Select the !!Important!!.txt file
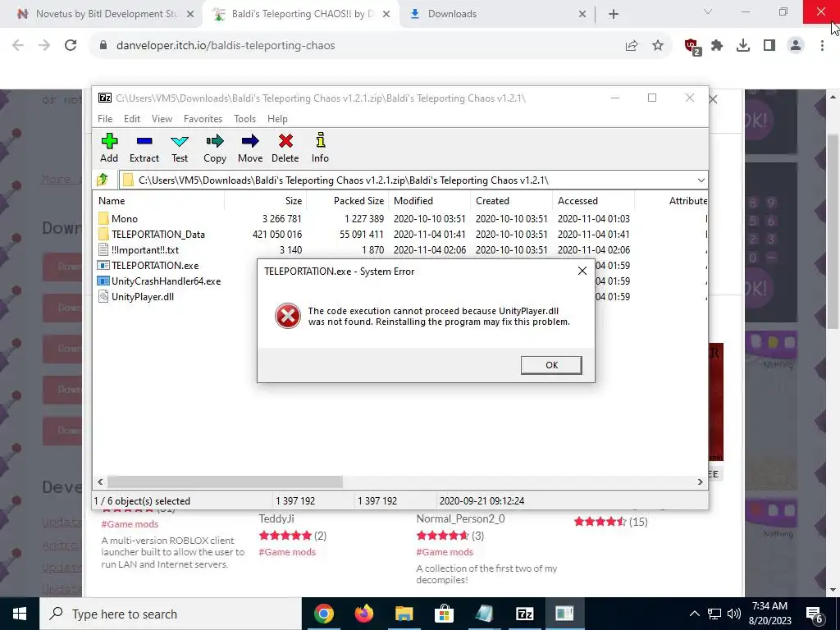Screen dimensions: 840x630 click(144, 249)
